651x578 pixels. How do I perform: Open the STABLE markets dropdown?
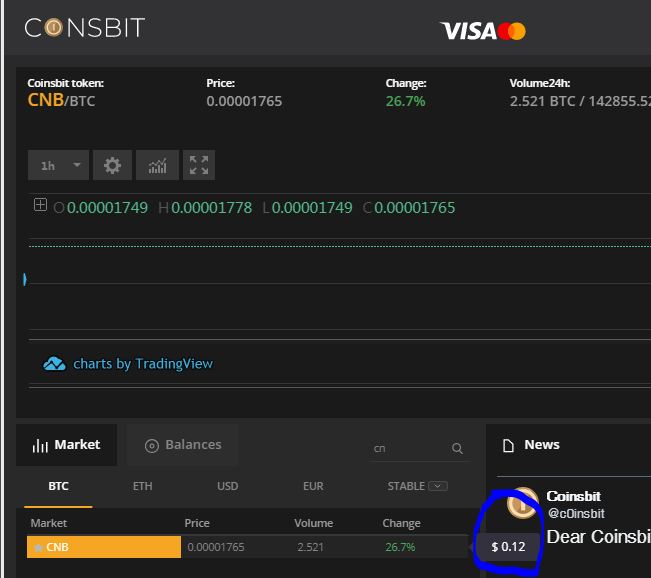[x=417, y=486]
